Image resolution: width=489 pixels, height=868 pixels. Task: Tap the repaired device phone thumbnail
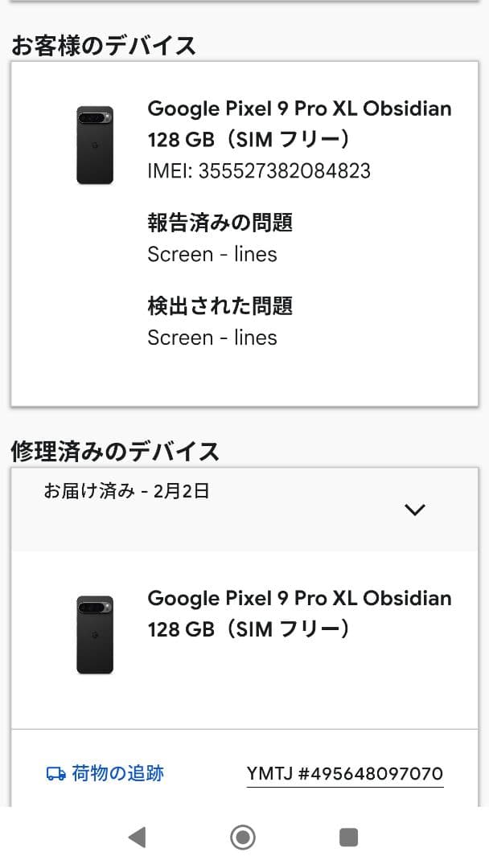tap(96, 635)
